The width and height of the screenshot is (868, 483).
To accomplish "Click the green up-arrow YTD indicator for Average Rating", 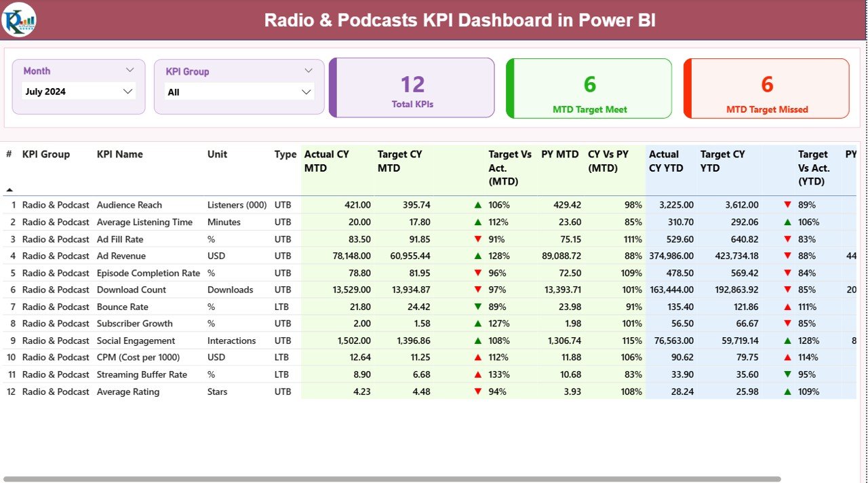I will pos(787,391).
